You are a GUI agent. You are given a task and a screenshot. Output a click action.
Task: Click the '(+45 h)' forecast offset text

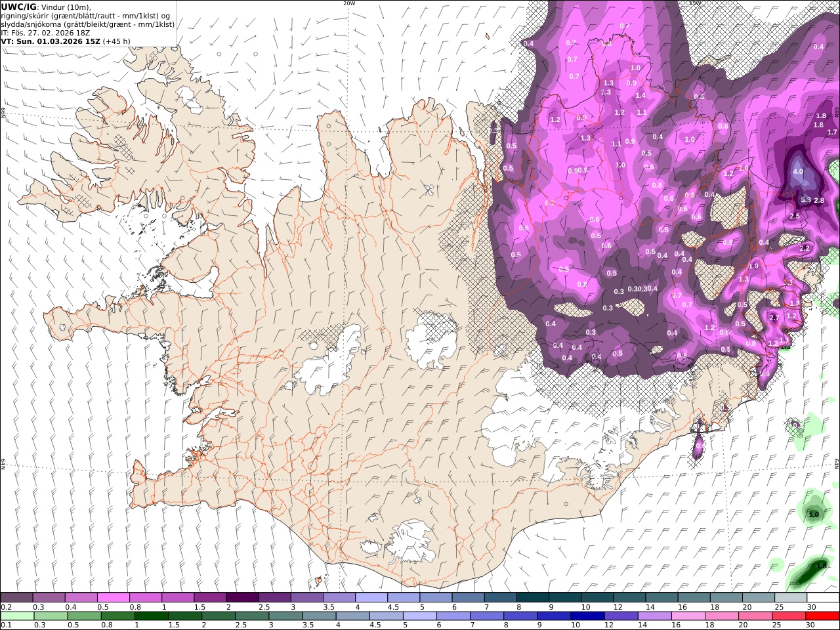[x=117, y=41]
